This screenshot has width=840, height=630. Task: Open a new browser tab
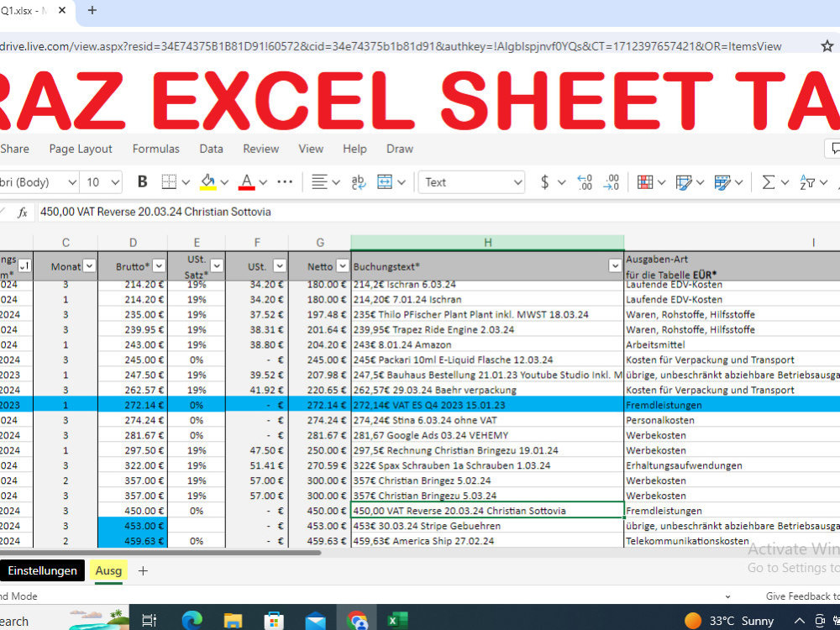92,10
